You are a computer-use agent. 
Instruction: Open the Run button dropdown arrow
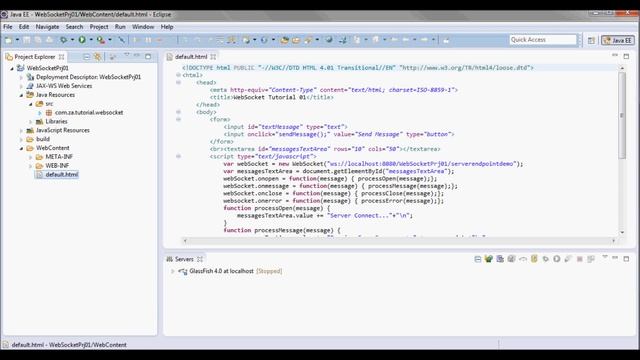point(91,40)
